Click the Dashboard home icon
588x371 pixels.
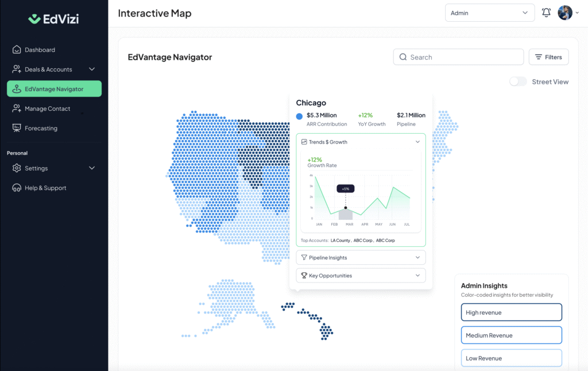click(16, 50)
